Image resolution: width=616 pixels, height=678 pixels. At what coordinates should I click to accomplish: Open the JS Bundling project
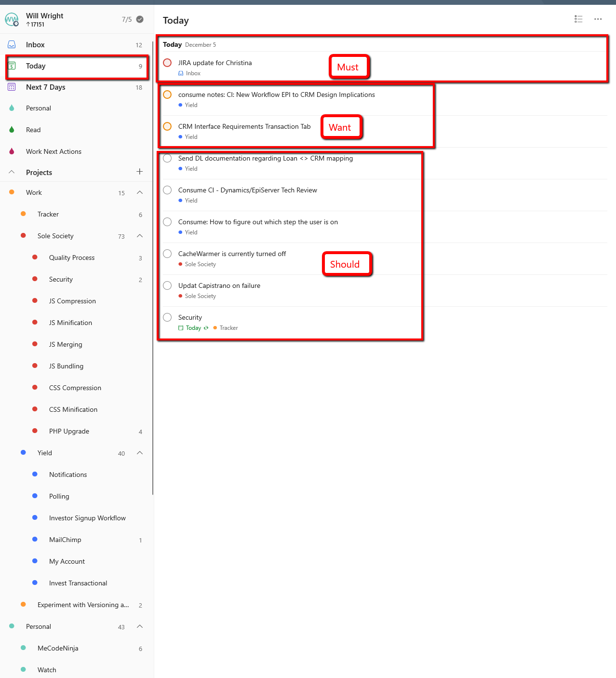point(76,366)
